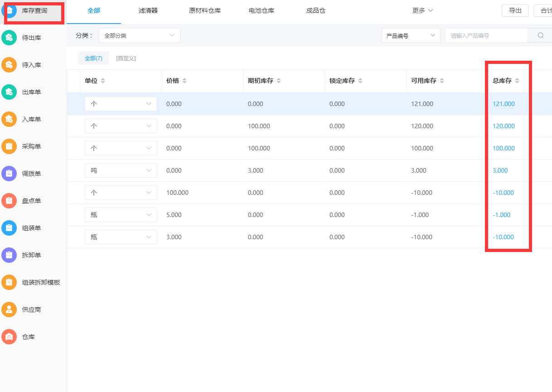Image resolution: width=552 pixels, height=392 pixels.
Task: Open total stock link -1.000
Action: (502, 215)
